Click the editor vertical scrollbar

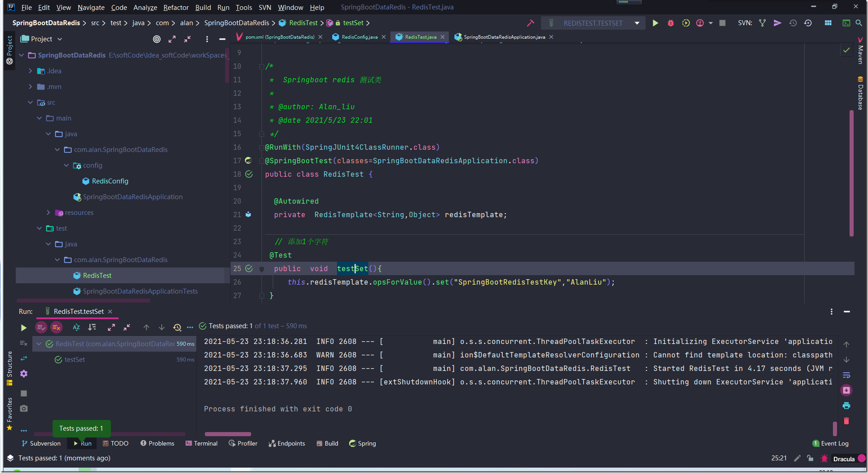pos(851,173)
